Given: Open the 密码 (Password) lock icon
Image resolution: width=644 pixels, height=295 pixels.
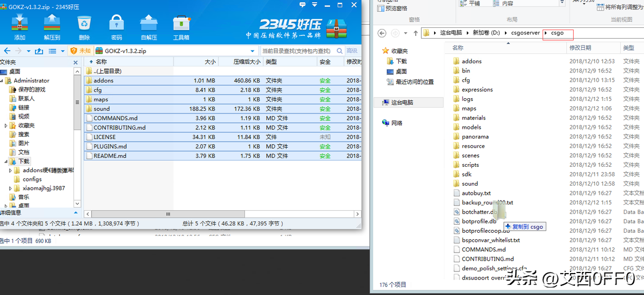Looking at the screenshot, I should 116,24.
